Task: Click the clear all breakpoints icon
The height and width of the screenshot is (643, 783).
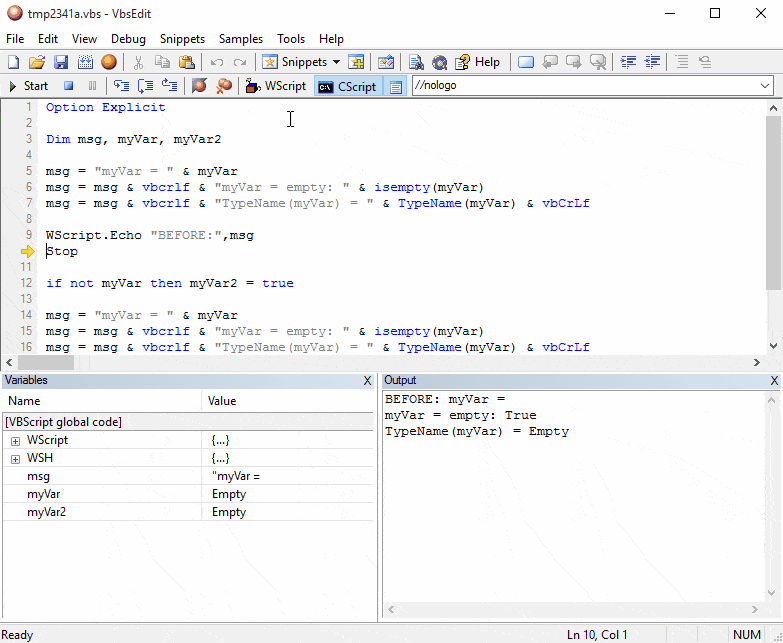Action: pyautogui.click(x=223, y=86)
